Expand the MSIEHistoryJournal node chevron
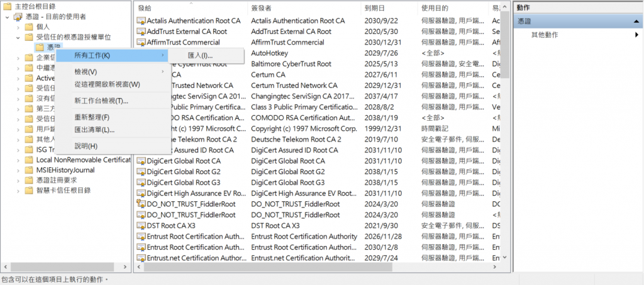 (x=18, y=170)
